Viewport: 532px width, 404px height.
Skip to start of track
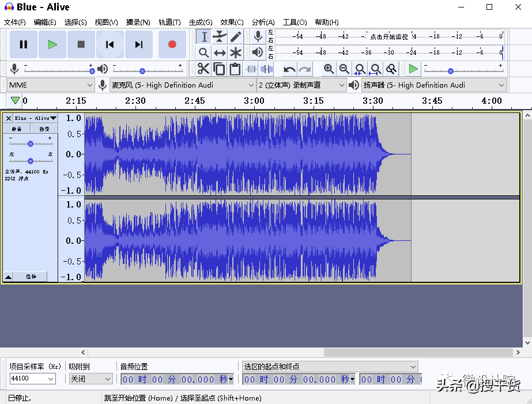pyautogui.click(x=110, y=44)
